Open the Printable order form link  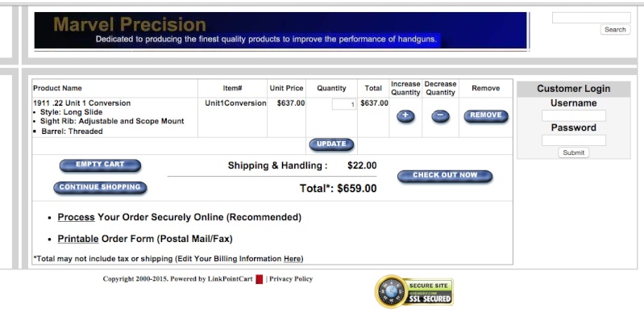(78, 239)
